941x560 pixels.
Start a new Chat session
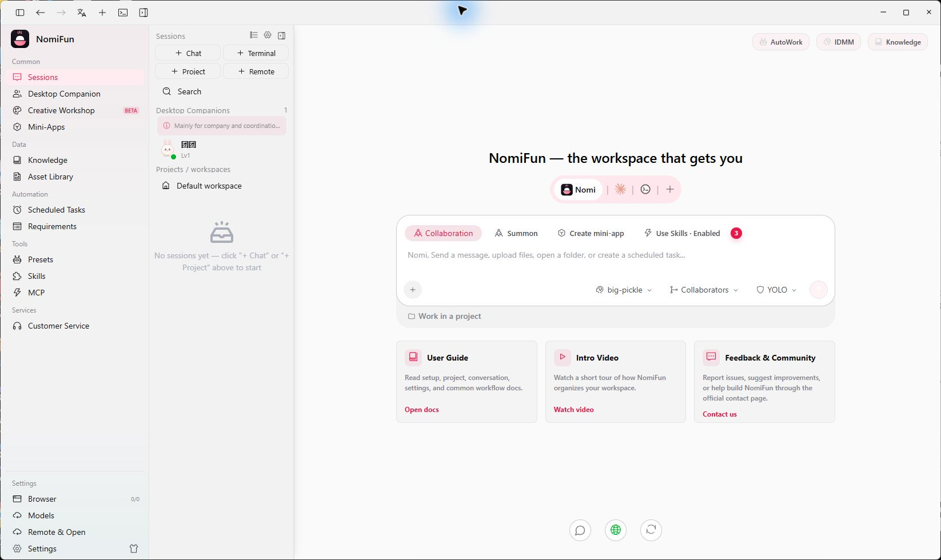point(188,53)
